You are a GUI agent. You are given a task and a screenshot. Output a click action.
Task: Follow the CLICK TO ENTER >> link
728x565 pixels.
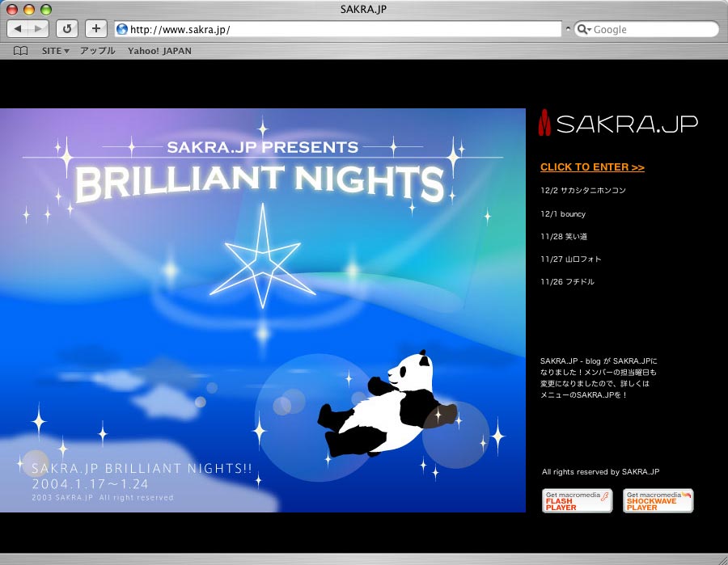[592, 167]
